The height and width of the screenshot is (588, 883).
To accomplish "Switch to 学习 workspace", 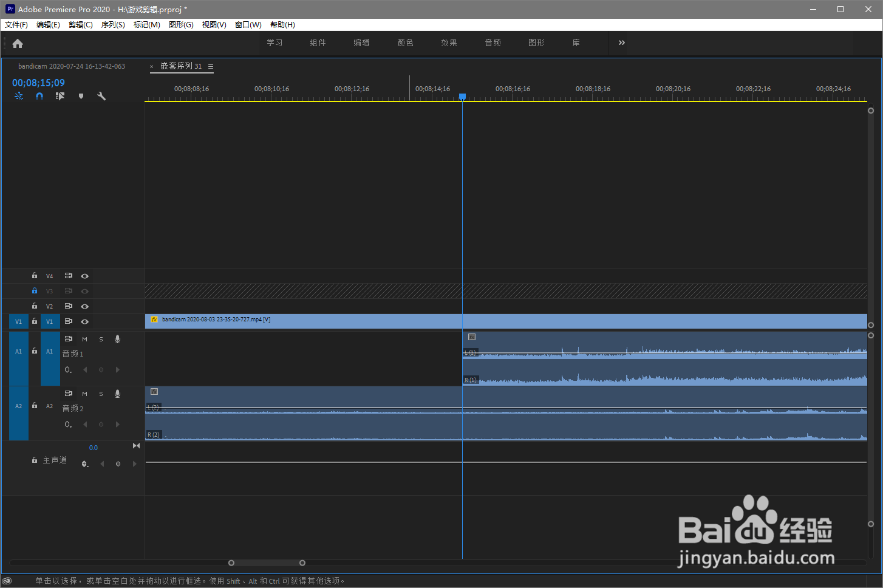I will coord(274,43).
